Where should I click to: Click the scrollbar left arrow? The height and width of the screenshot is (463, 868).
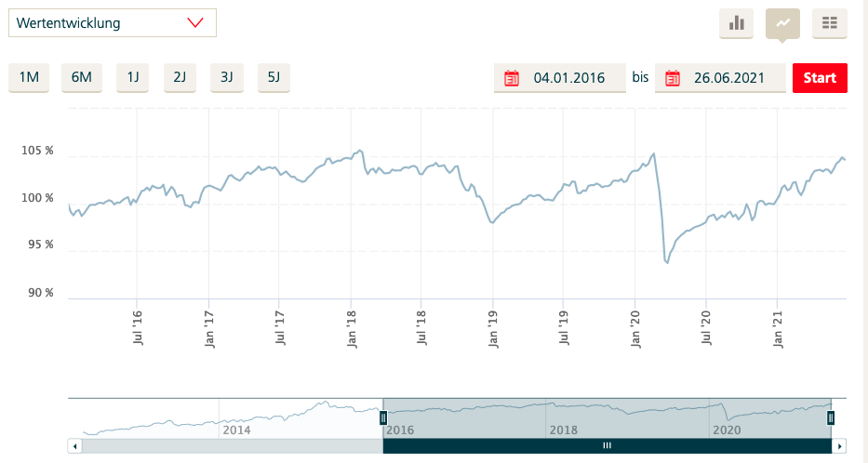tap(75, 446)
